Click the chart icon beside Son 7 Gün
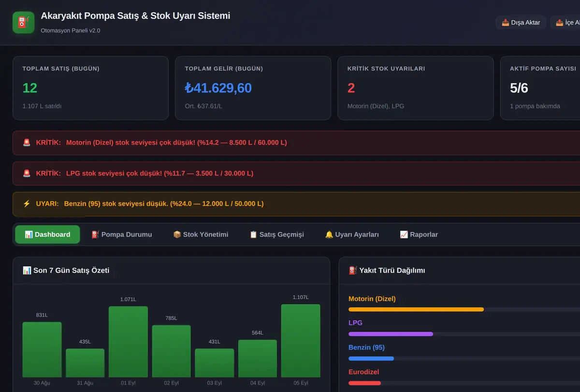Screen dimensions: 580x392 (x=27, y=270)
